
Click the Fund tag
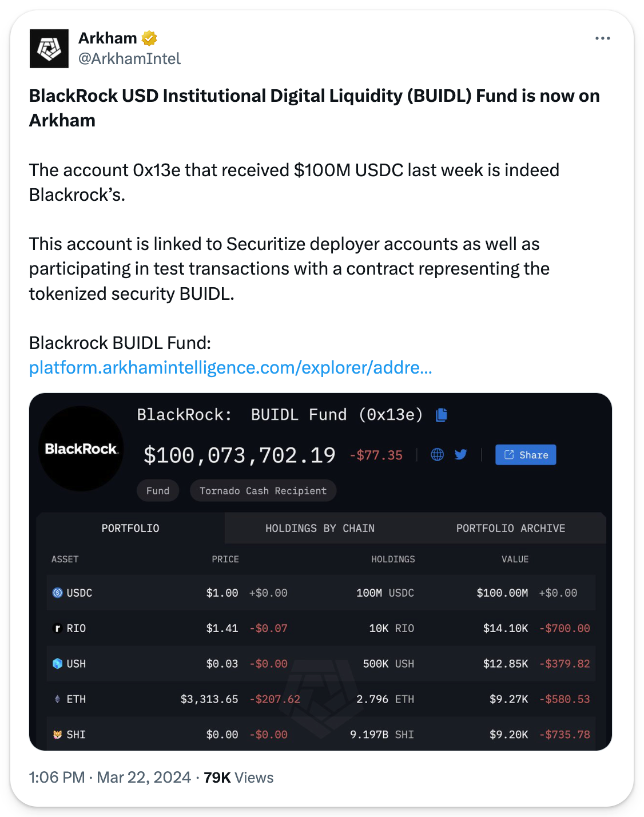coord(158,491)
